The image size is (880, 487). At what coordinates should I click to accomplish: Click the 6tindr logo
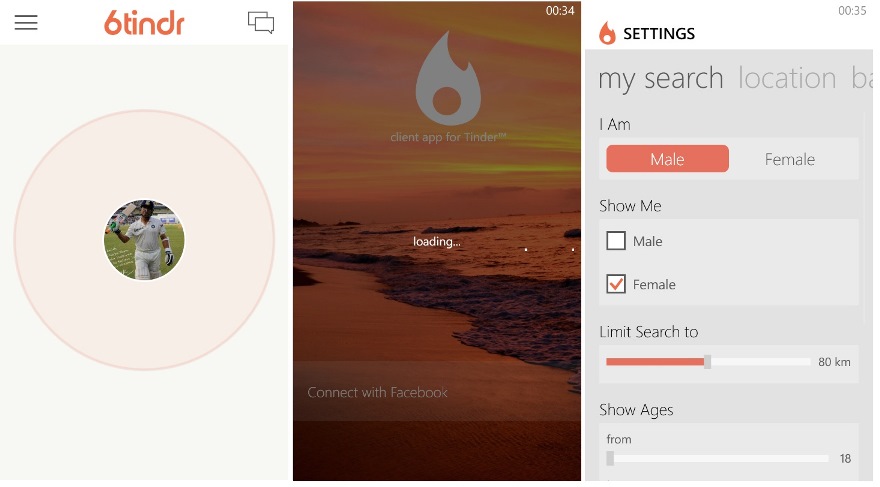(x=144, y=22)
